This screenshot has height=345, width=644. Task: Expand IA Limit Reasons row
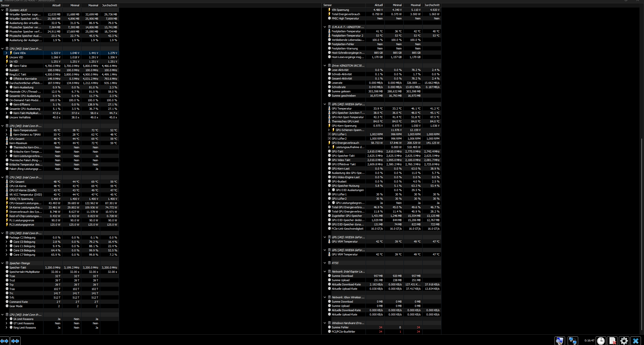[x=7, y=319]
